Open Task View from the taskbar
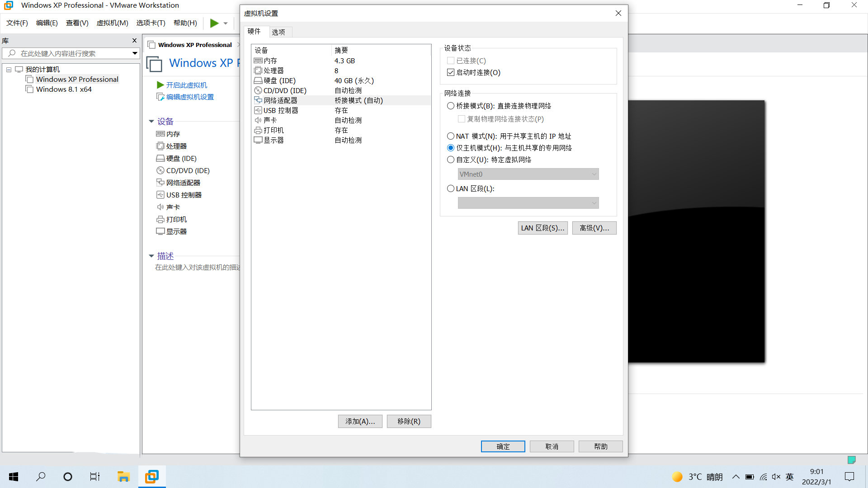 coord(95,477)
